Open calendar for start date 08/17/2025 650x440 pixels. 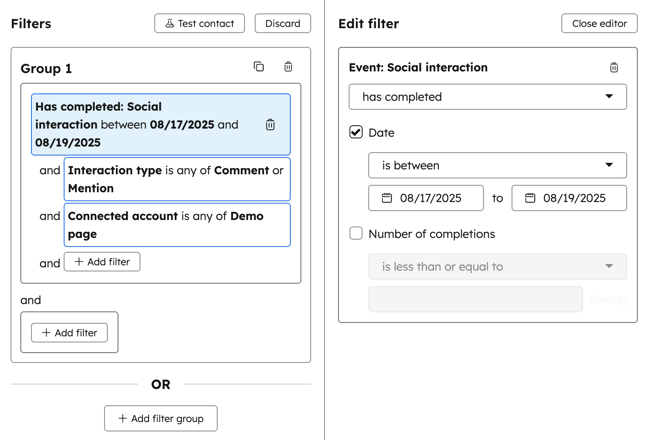[387, 198]
